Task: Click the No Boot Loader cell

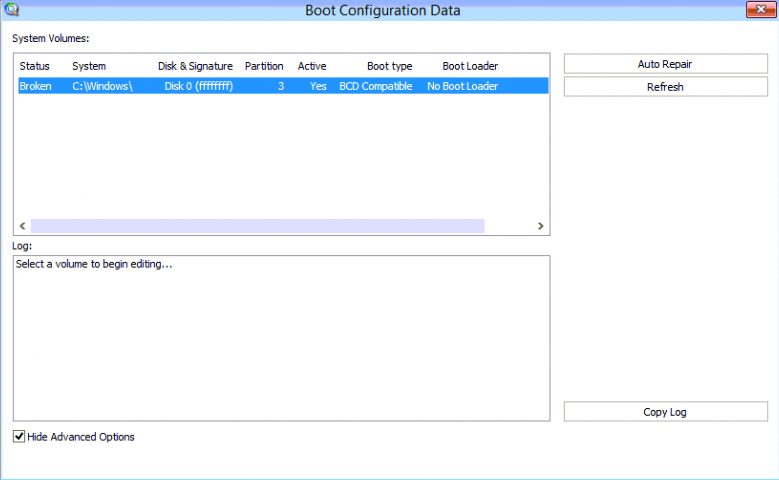Action: coord(462,87)
